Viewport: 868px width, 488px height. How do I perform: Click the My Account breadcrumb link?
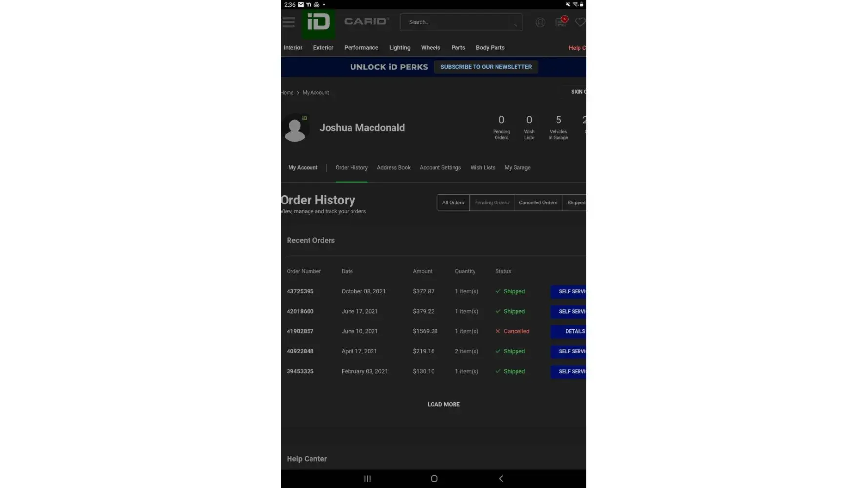click(x=315, y=93)
